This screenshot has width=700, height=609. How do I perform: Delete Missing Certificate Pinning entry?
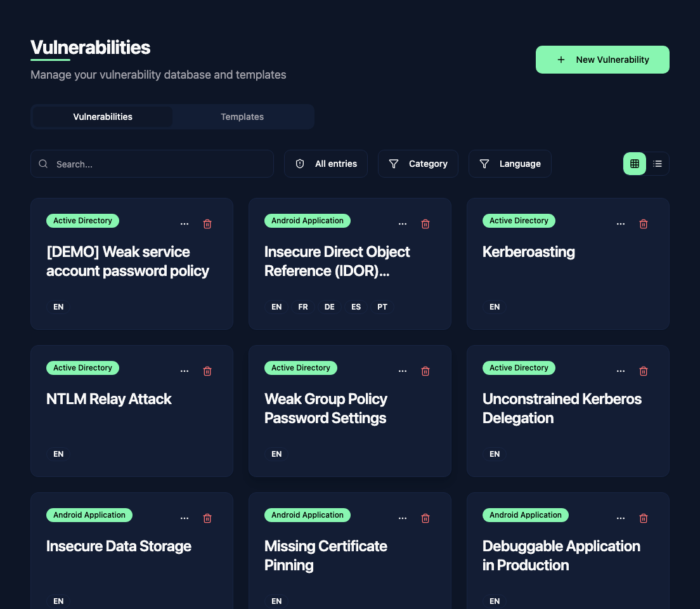tap(425, 518)
